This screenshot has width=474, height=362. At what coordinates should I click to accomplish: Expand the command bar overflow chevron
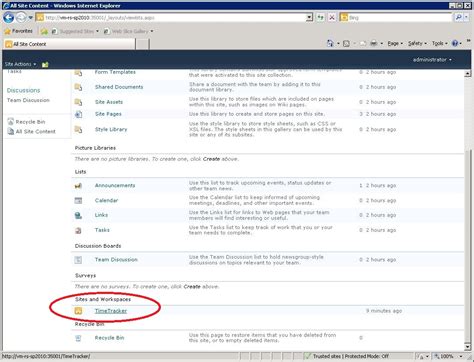pyautogui.click(x=468, y=40)
